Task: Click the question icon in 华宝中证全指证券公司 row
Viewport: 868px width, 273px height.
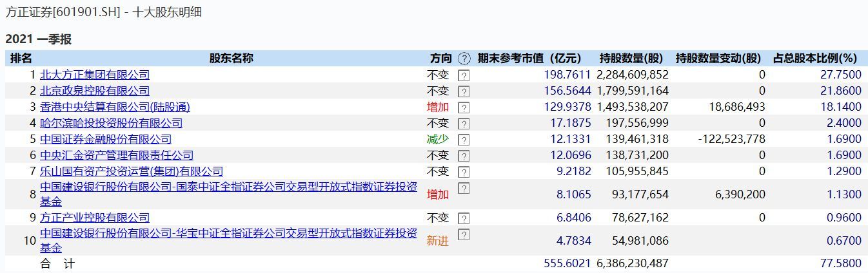Action: [463, 234]
